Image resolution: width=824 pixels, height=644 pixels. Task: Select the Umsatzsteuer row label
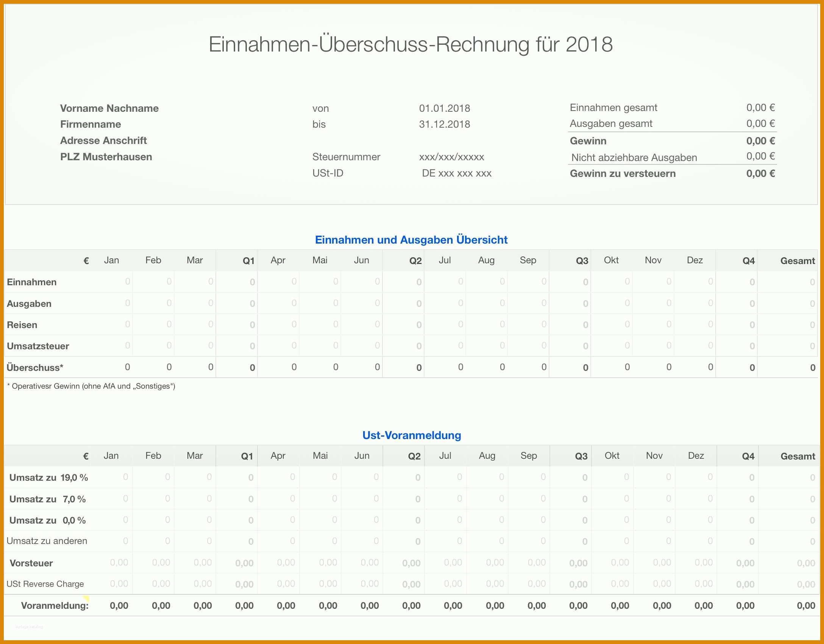[38, 346]
